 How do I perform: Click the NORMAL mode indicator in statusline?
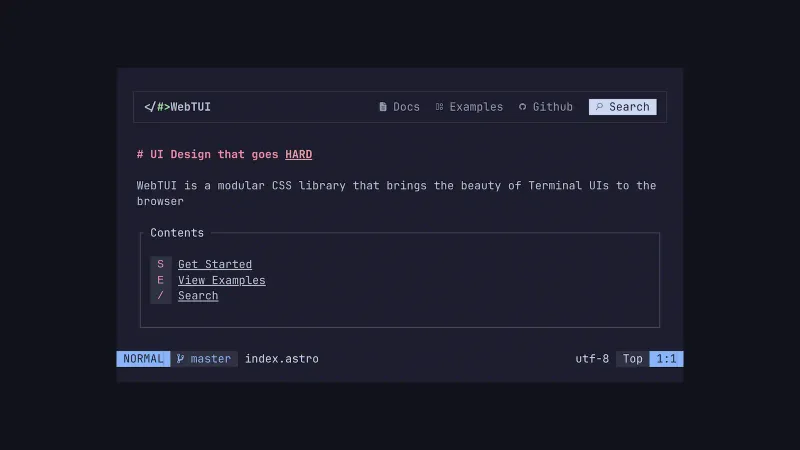[x=143, y=358]
